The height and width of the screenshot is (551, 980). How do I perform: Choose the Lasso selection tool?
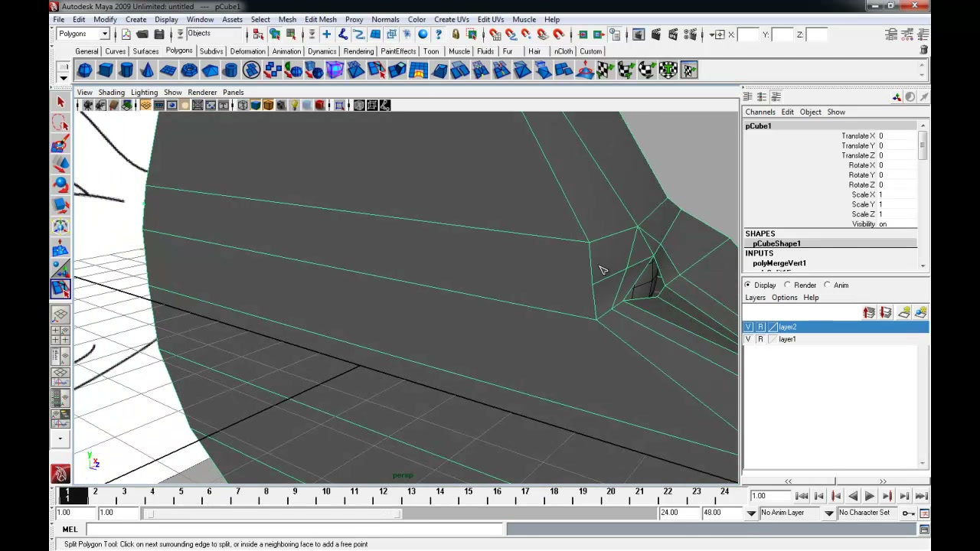tap(60, 122)
